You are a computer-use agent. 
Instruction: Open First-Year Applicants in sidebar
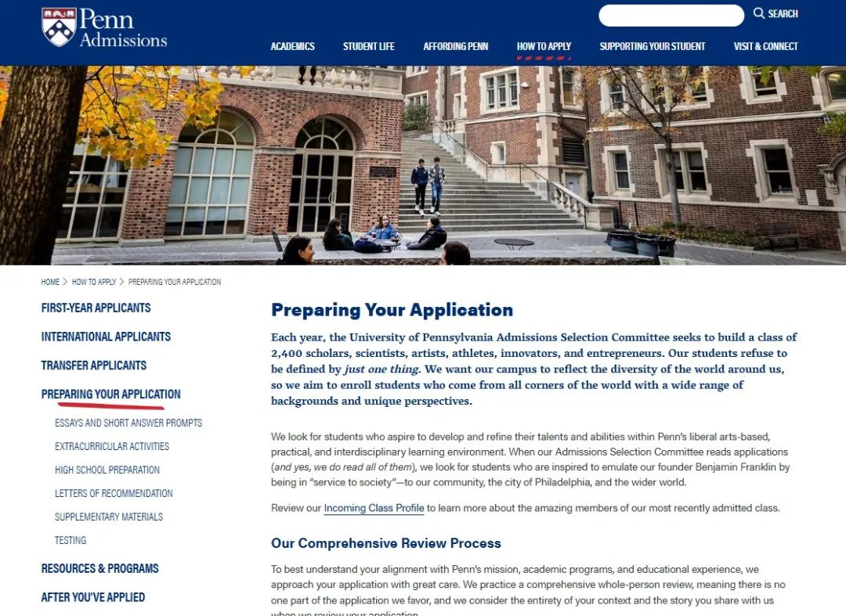point(96,308)
